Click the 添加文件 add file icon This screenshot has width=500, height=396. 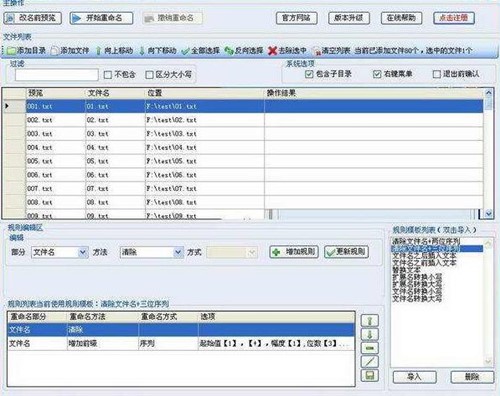(x=55, y=51)
